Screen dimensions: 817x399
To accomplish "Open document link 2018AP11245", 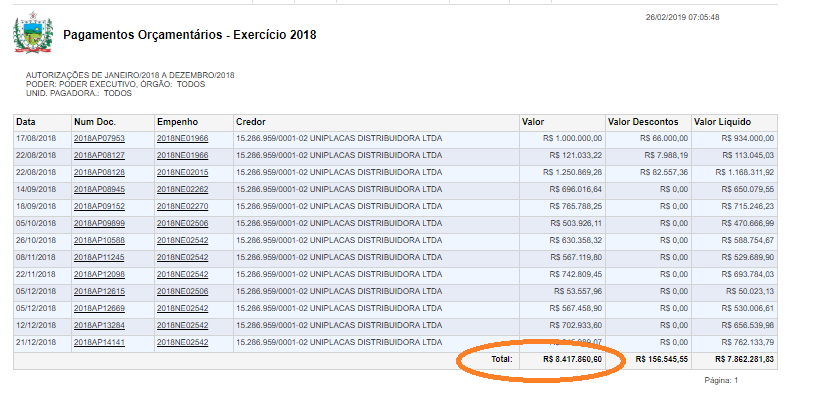I will point(99,257).
